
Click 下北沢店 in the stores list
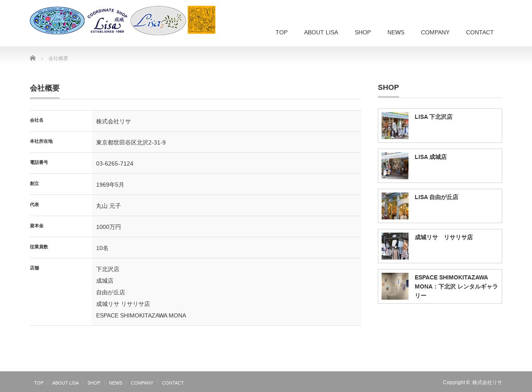pos(108,269)
